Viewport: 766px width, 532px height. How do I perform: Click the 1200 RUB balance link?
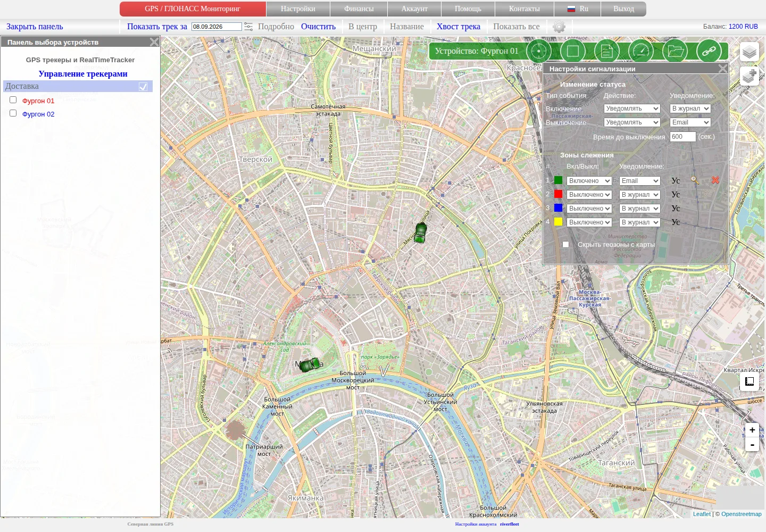[x=743, y=27]
